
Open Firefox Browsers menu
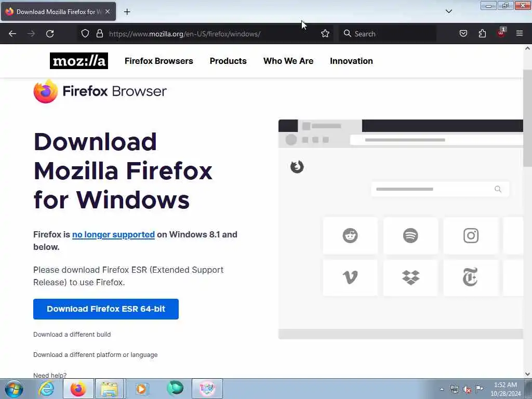[159, 61]
